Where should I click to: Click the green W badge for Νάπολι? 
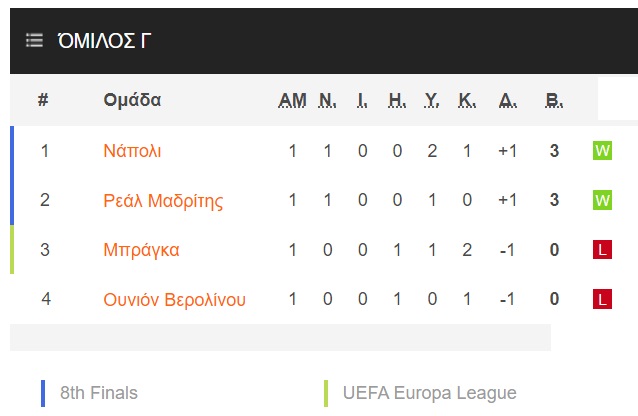pyautogui.click(x=602, y=151)
